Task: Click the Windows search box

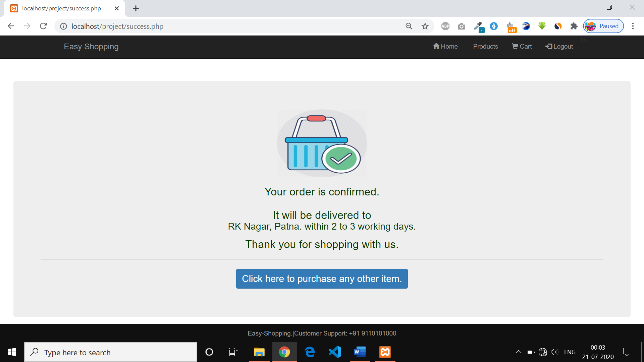Action: [111, 352]
